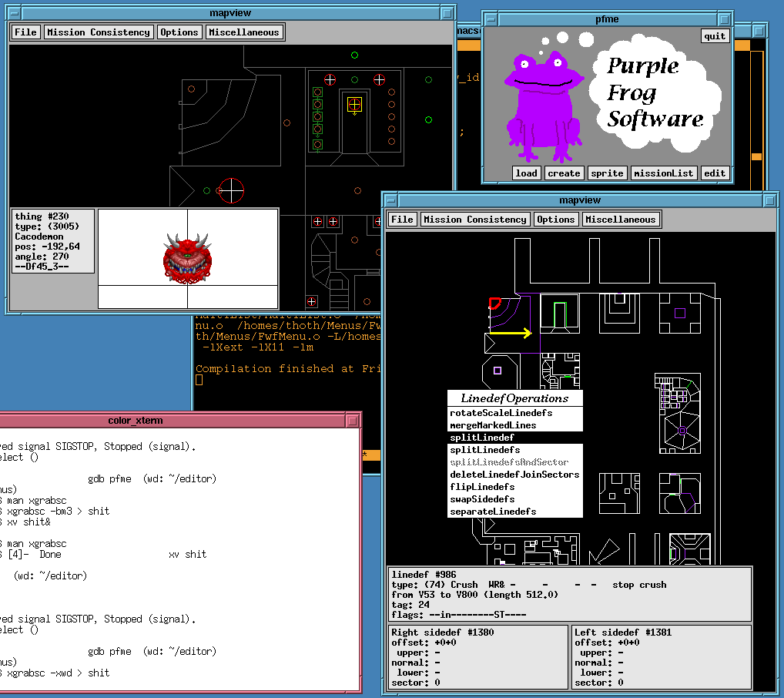Viewport: 784px width, 698px height.
Task: Open Options menu in upper mapview
Action: point(179,32)
